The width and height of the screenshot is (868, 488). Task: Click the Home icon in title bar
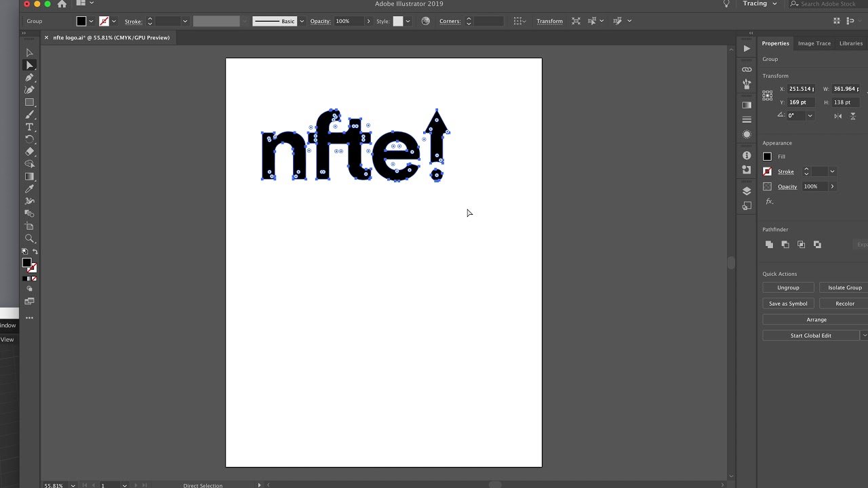[62, 4]
